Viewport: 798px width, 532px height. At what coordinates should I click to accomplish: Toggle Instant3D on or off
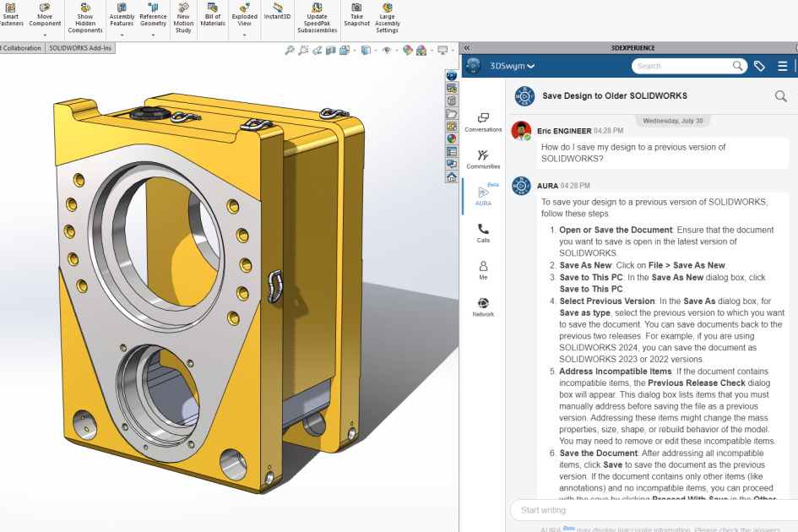[277, 15]
